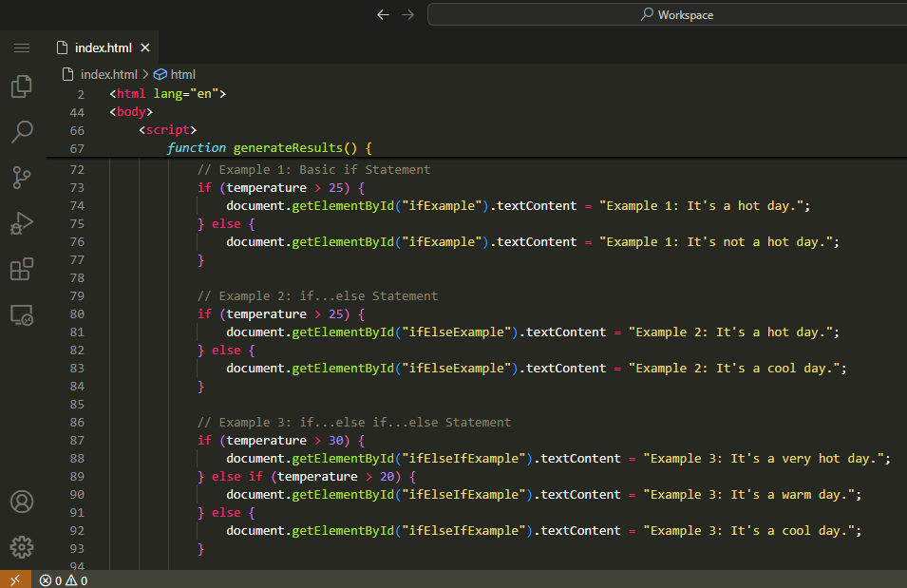This screenshot has height=588, width=907.
Task: Open Remote Explorer from activity bar
Action: (22, 314)
